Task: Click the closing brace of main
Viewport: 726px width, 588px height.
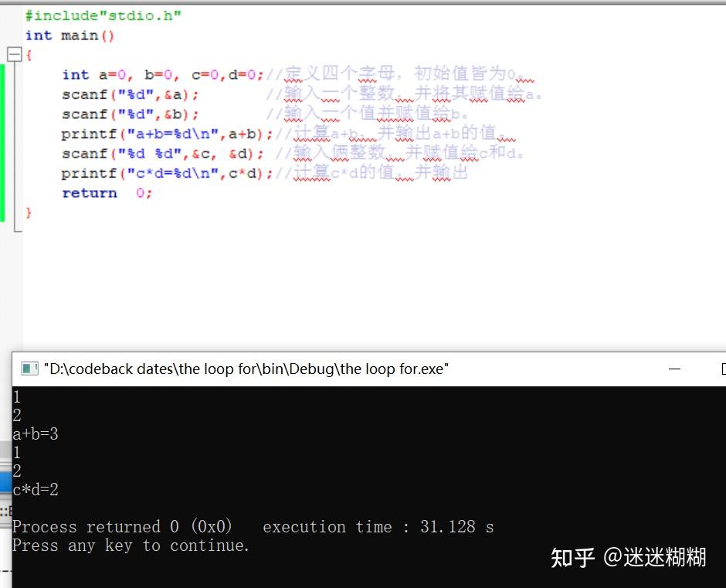Action: click(x=29, y=211)
